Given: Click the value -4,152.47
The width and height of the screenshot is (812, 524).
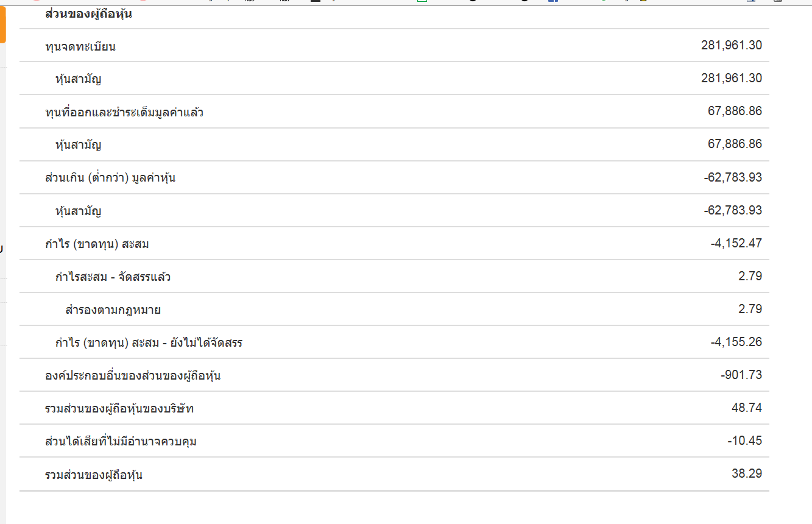Looking at the screenshot, I should 736,243.
